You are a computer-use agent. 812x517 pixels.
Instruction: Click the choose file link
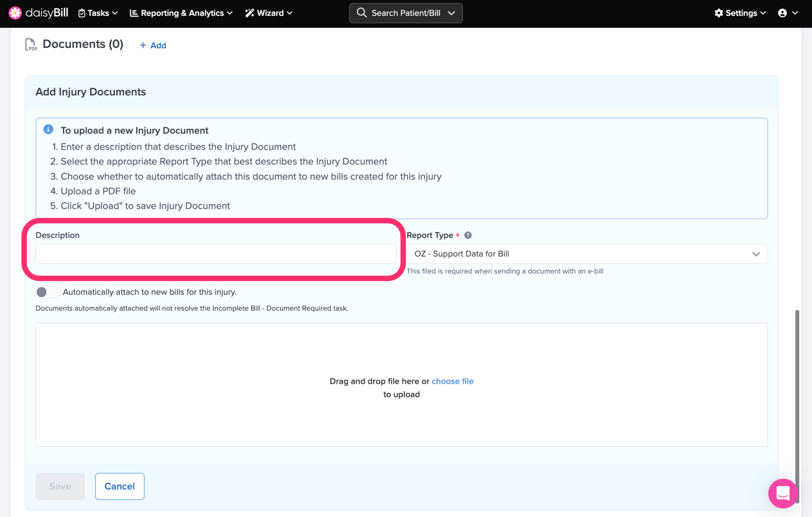pyautogui.click(x=452, y=381)
